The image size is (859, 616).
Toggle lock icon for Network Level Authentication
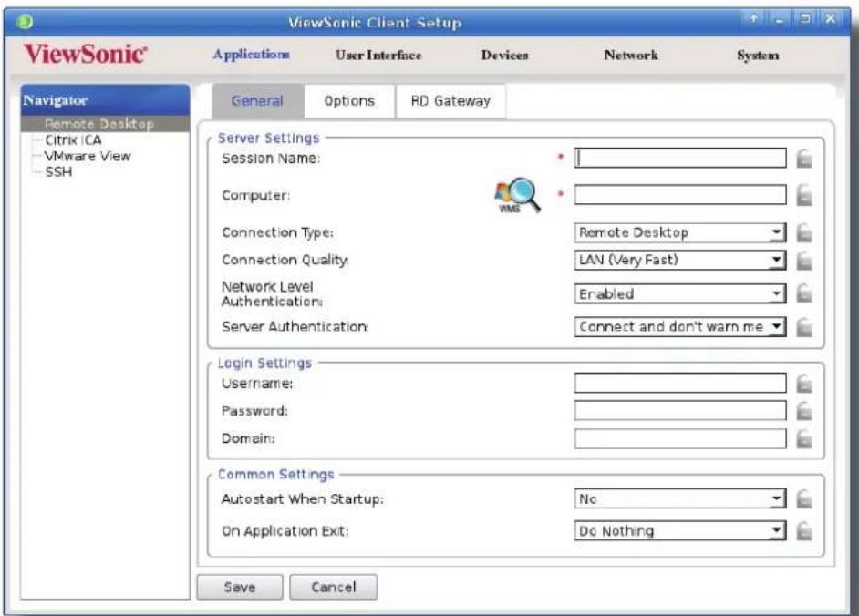click(803, 294)
